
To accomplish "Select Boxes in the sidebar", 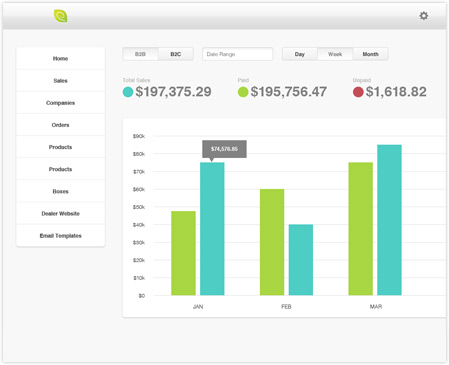I will 60,191.
